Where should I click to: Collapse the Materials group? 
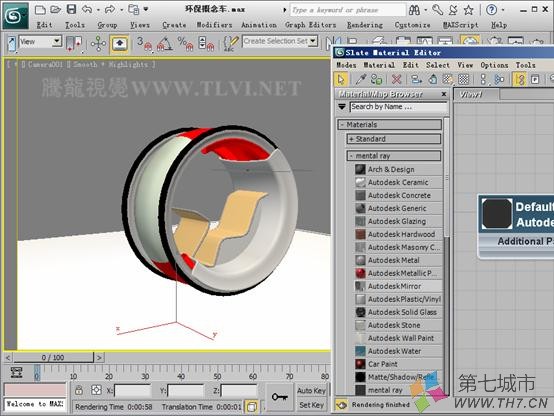390,125
